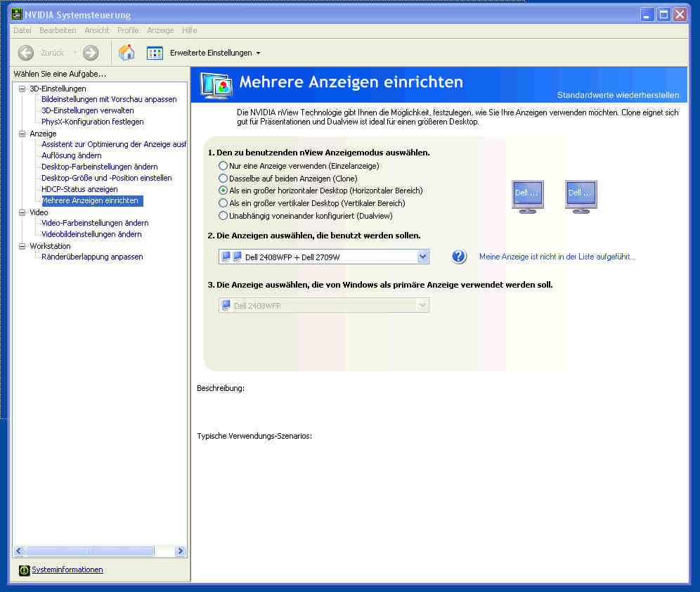
Task: Maximize the NVIDIA Systemsteuerung window
Action: click(x=663, y=15)
